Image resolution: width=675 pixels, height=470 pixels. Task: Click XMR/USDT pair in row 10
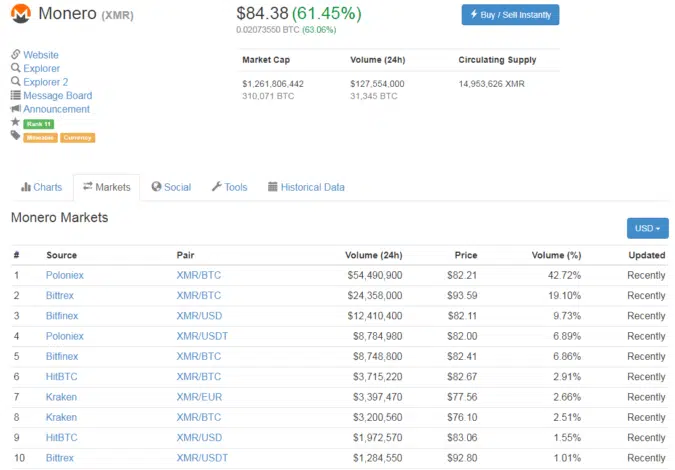point(202,458)
